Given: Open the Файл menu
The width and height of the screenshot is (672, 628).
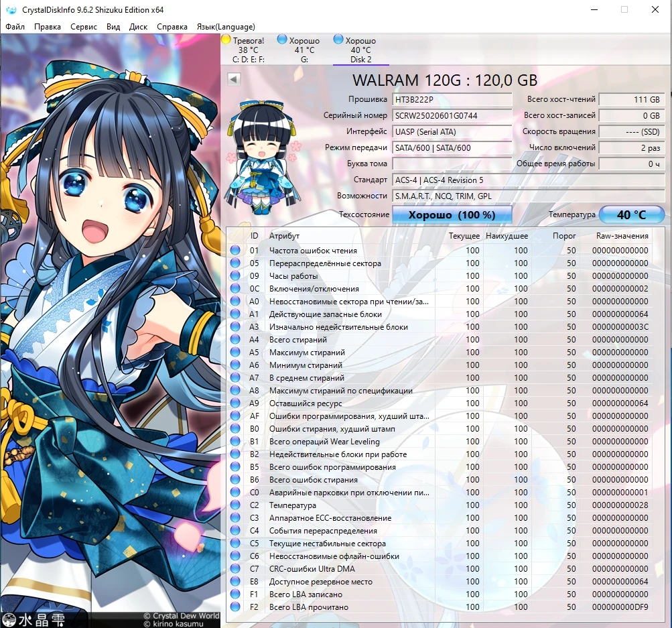Looking at the screenshot, I should pos(15,27).
